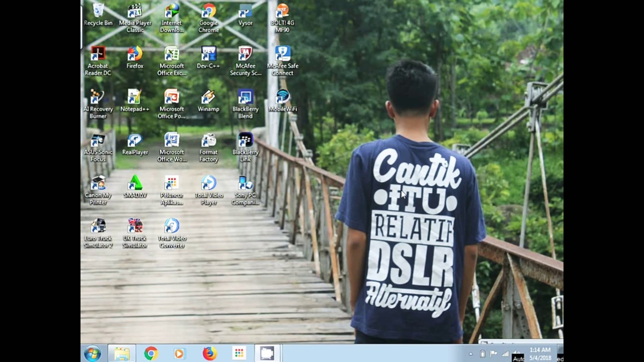Screen dimensions: 644x362
Task: Select the Canon My Printer icon
Action: (x=98, y=191)
